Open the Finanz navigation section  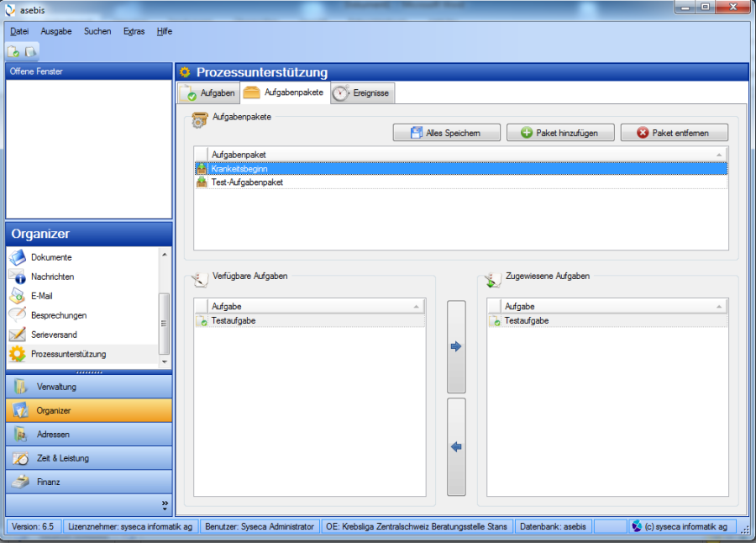coord(89,482)
